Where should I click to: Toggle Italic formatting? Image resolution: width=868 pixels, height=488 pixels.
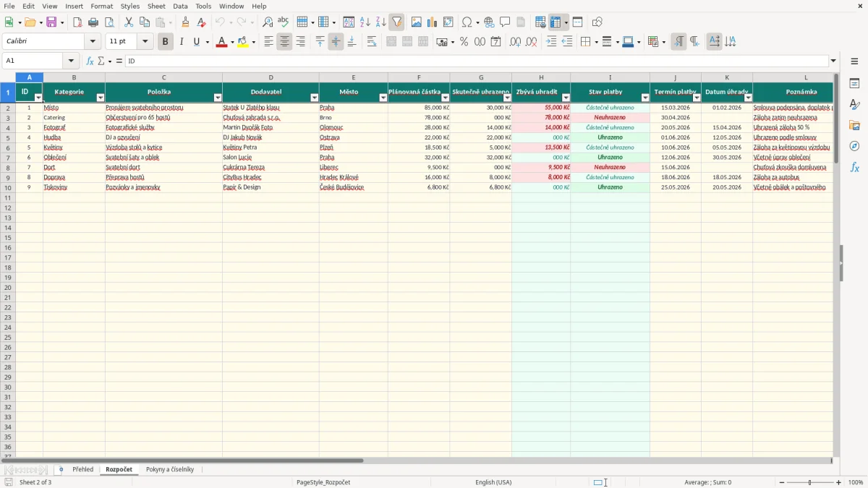[181, 42]
